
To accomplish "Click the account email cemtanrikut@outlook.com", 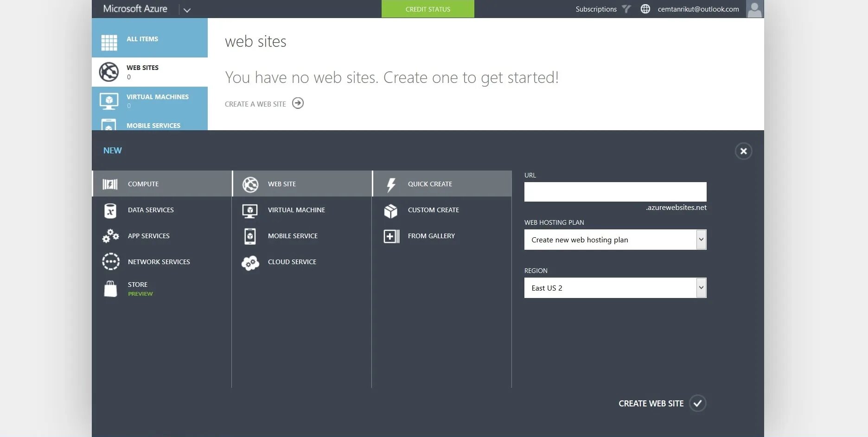I will coord(698,9).
